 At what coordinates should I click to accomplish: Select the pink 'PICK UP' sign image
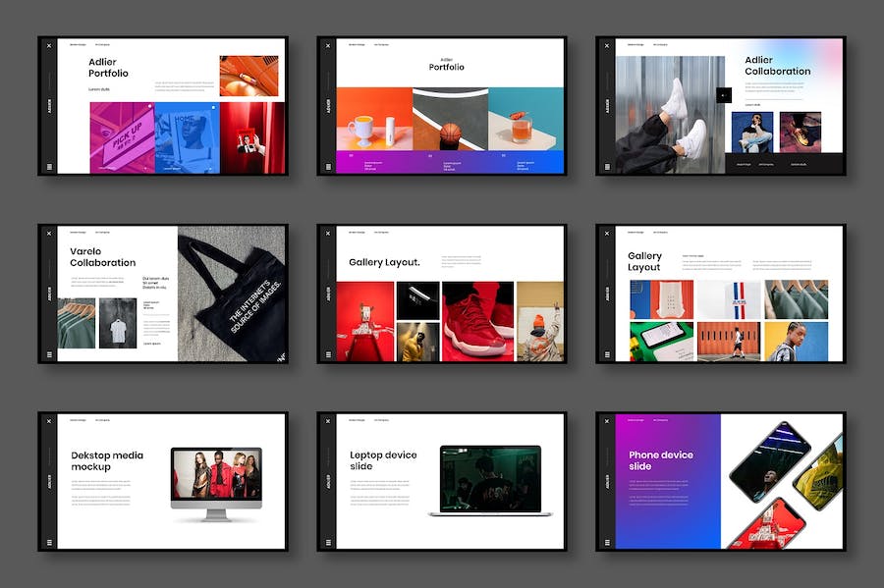coord(122,138)
